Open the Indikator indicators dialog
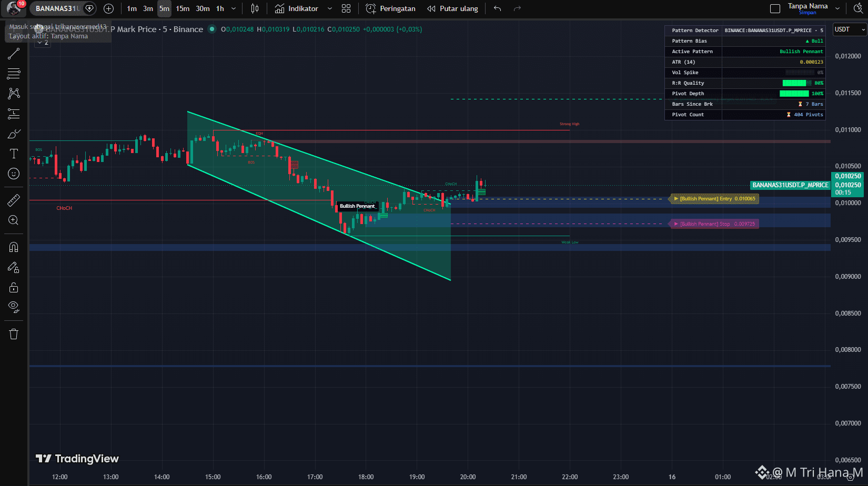Screen dimensions: 868x486 click(297, 8)
